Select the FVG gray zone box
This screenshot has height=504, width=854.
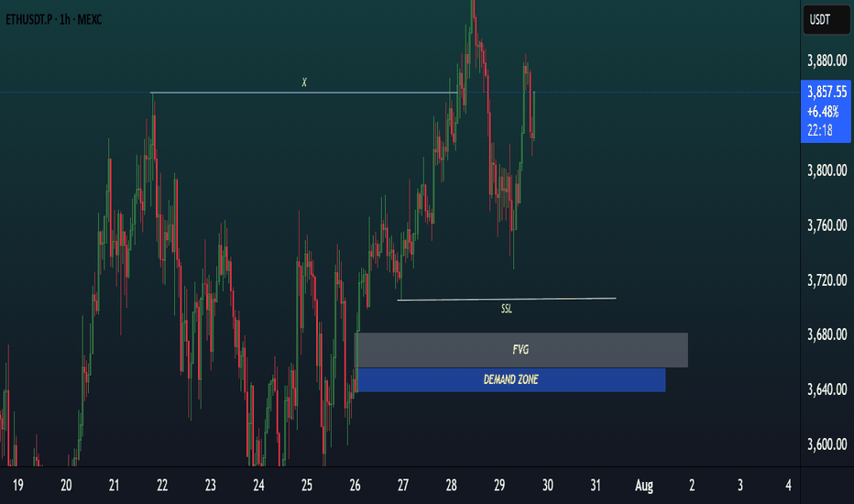pyautogui.click(x=521, y=350)
